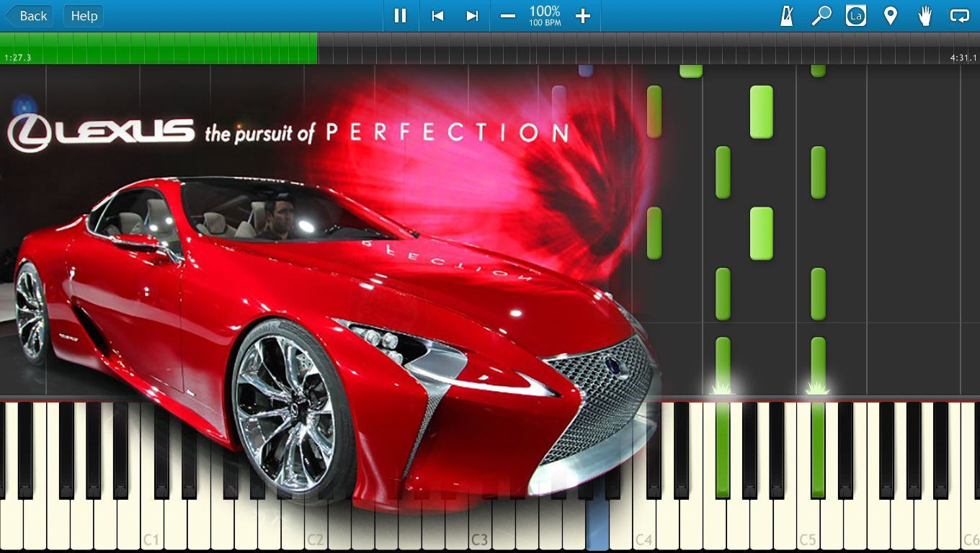Decrease tempo with minus button
Image resolution: width=980 pixels, height=553 pixels.
click(508, 16)
